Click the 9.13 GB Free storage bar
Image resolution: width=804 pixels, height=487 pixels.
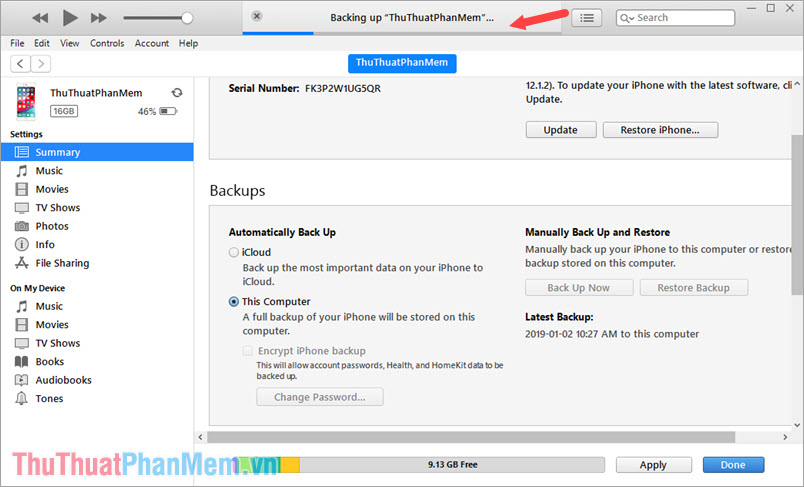(452, 464)
